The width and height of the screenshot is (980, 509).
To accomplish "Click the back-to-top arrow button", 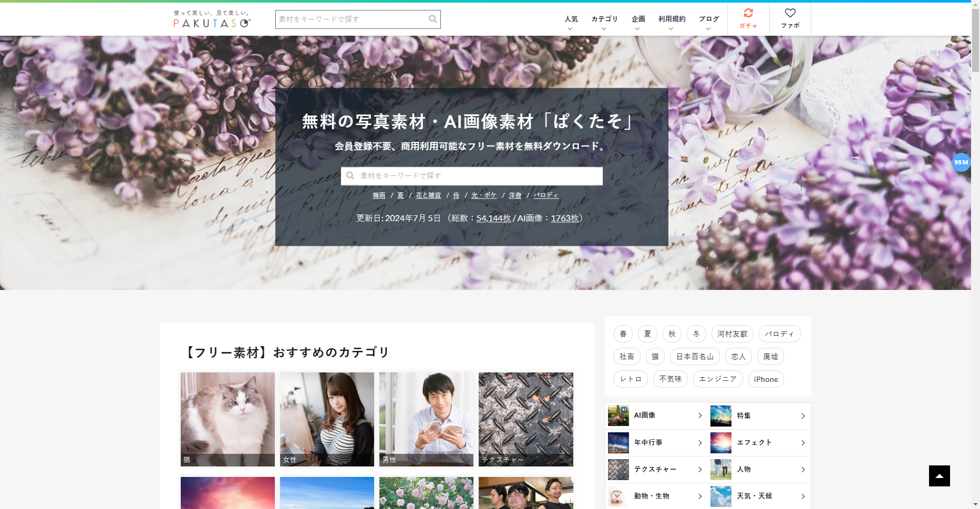I will pos(940,476).
